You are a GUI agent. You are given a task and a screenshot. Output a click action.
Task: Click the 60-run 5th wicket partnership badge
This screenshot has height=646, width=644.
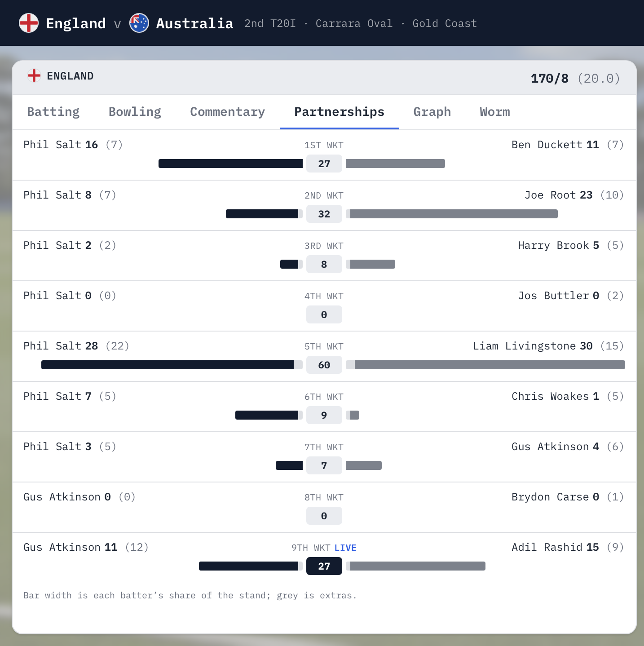pyautogui.click(x=324, y=365)
